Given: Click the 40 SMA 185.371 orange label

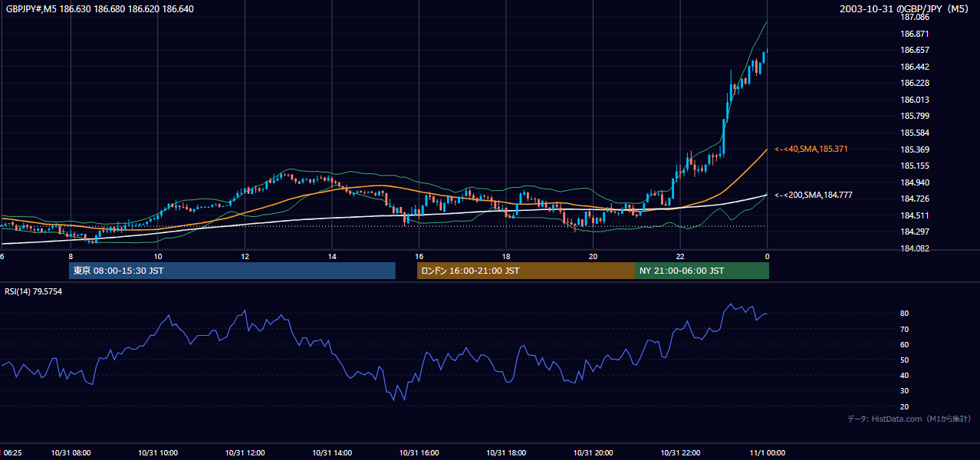Looking at the screenshot, I should click(x=811, y=149).
